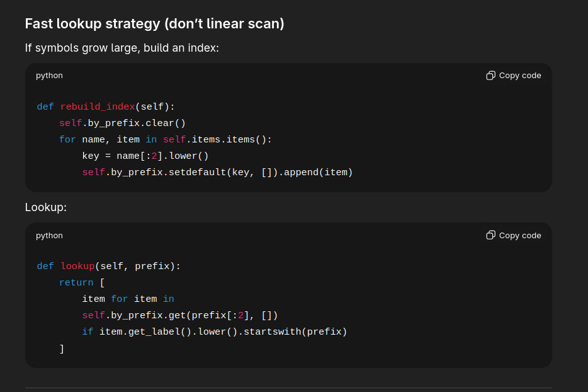Click the closing bracket ending the lookup function
588x392 pixels.
tap(62, 349)
